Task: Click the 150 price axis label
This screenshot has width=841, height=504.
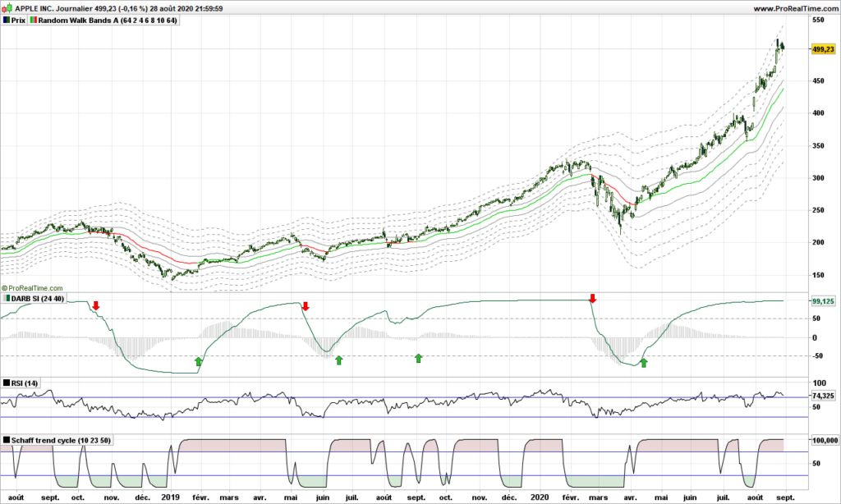Action: [818, 275]
